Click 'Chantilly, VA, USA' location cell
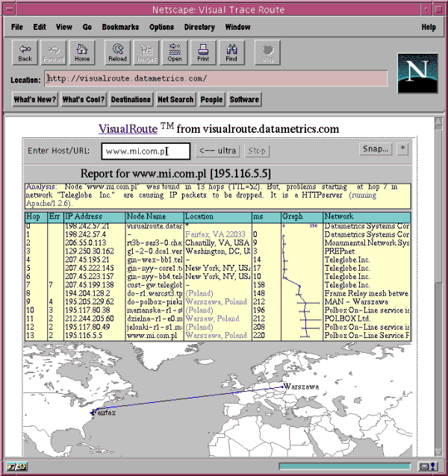The width and height of the screenshot is (448, 476). (x=217, y=243)
